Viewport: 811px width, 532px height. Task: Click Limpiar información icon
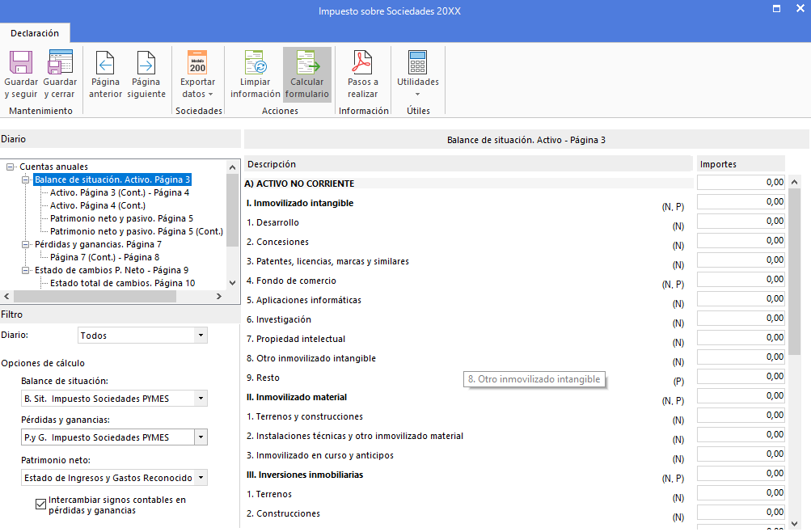click(256, 62)
